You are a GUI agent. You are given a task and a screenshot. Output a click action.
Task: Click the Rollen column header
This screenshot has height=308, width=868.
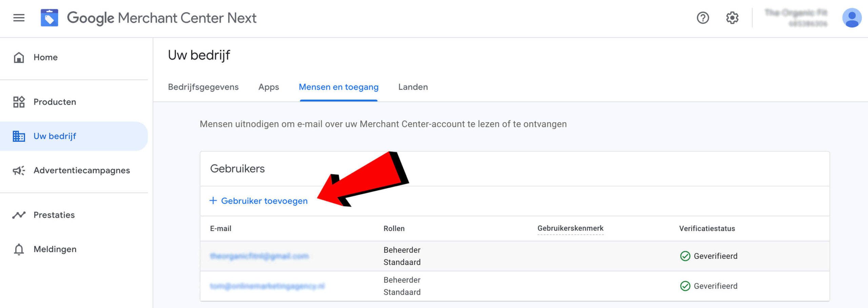(x=394, y=229)
